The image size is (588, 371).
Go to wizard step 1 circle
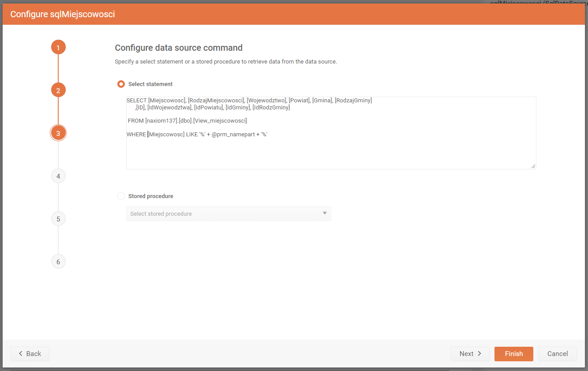coord(58,47)
